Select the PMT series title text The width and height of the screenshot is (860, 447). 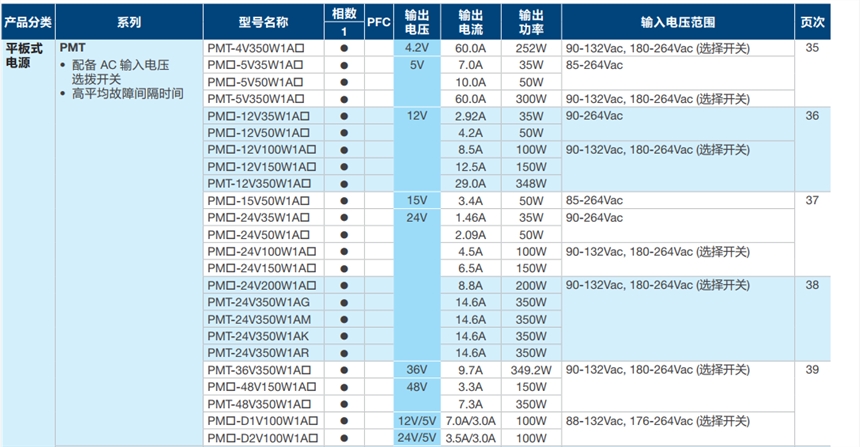coord(73,47)
